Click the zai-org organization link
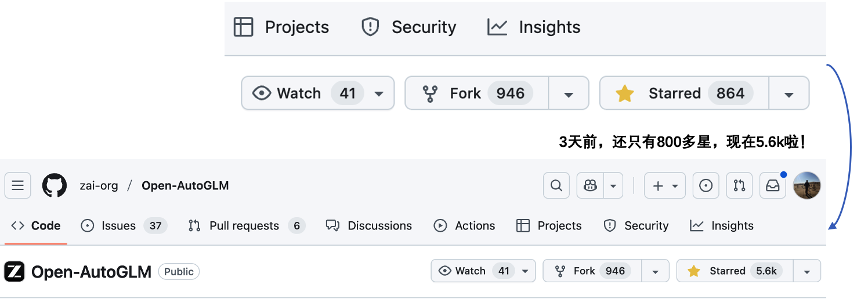Screen dimensions: 868x302 point(99,186)
